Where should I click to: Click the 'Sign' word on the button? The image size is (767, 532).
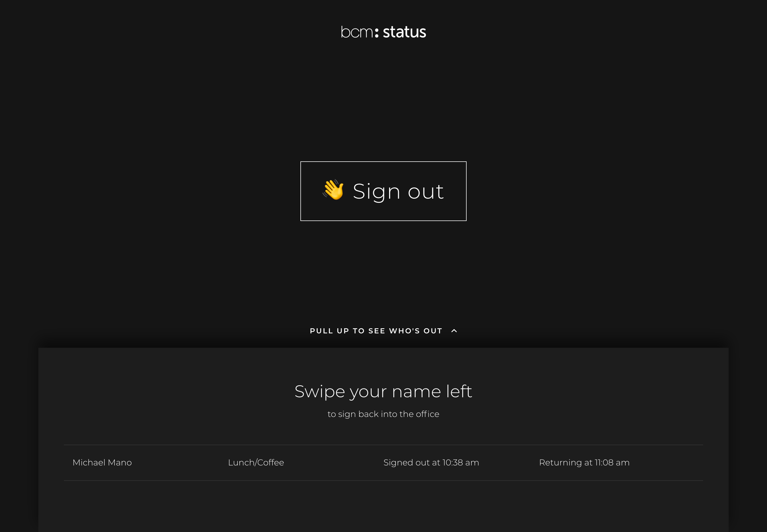376,191
